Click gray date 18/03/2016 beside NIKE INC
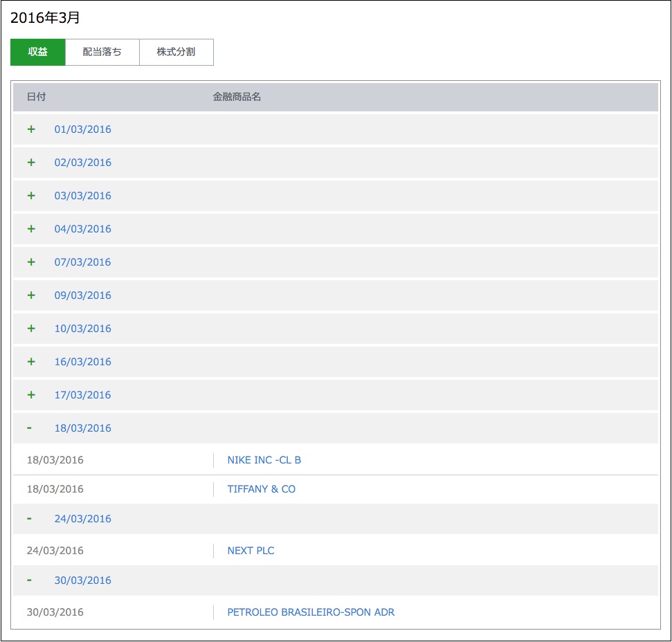The image size is (672, 642). 55,460
